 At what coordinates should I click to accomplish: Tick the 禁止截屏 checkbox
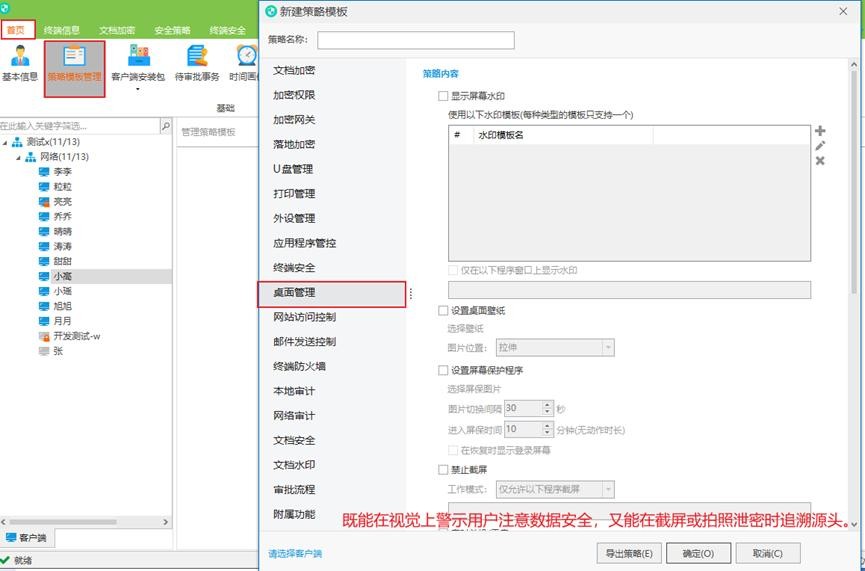(x=443, y=469)
